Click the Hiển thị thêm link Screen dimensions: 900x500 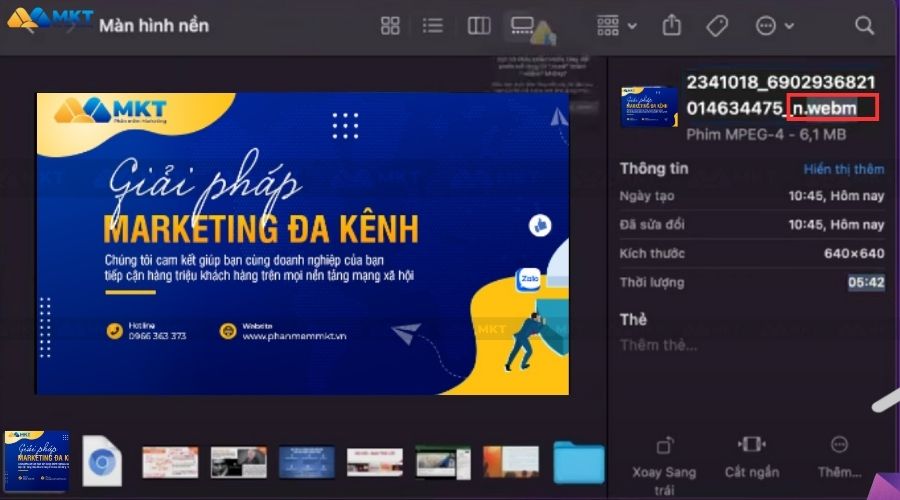pyautogui.click(x=844, y=169)
